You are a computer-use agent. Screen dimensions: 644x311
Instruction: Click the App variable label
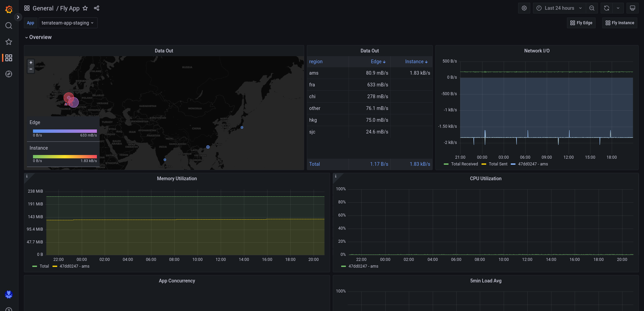pyautogui.click(x=31, y=23)
